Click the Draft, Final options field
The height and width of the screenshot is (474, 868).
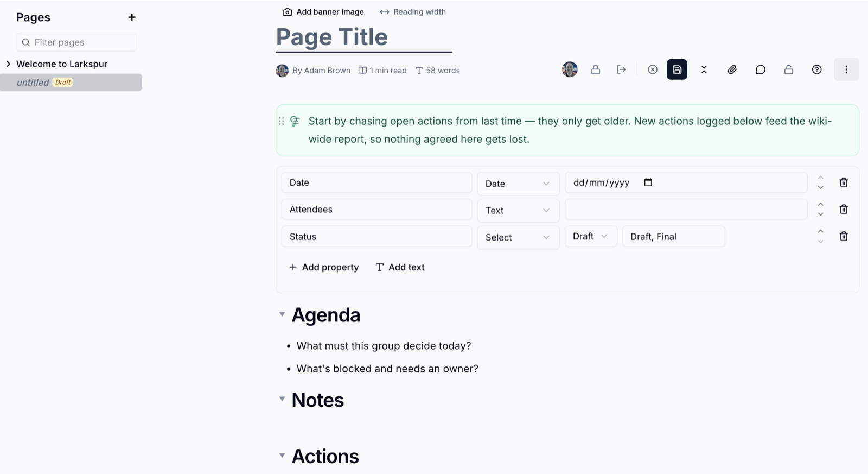coord(673,236)
